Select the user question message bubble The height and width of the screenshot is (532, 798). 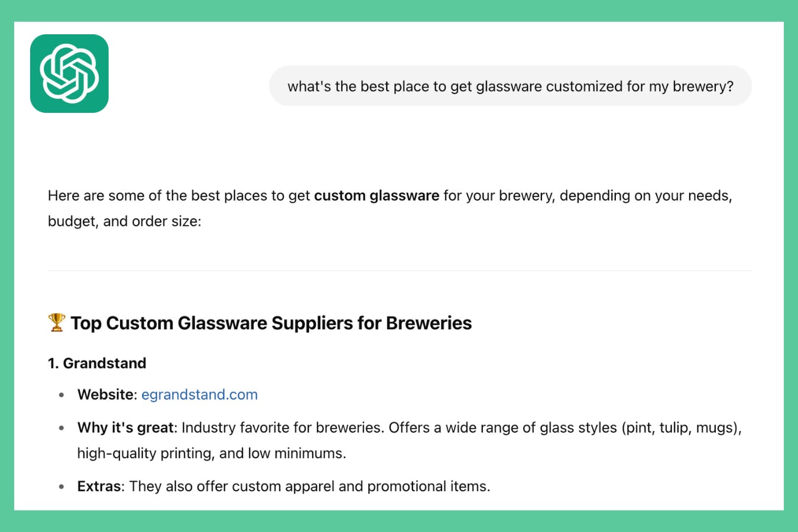[x=510, y=86]
